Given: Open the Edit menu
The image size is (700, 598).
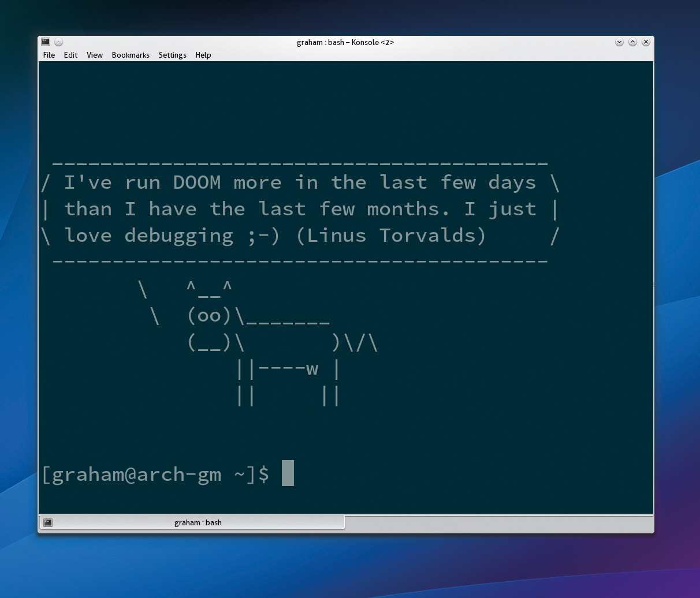Looking at the screenshot, I should point(70,55).
